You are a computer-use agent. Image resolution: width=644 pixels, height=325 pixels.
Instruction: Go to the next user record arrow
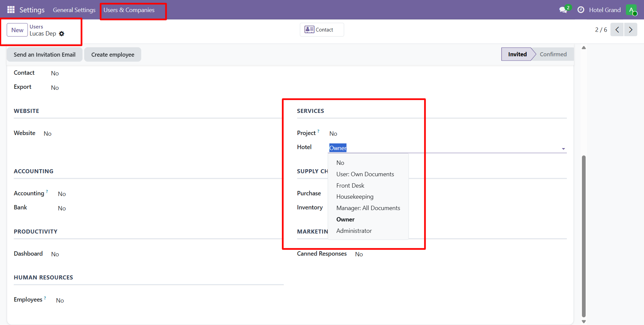click(631, 30)
